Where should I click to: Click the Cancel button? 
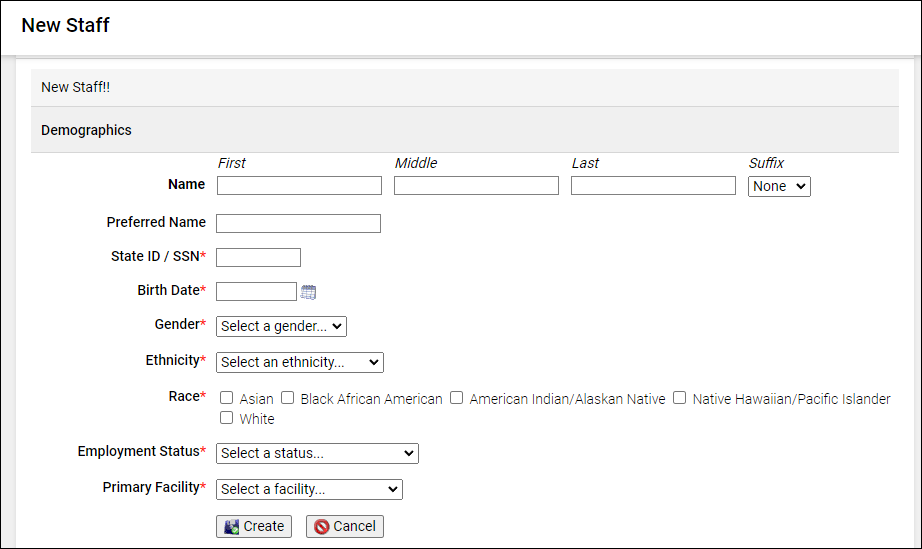click(x=345, y=526)
